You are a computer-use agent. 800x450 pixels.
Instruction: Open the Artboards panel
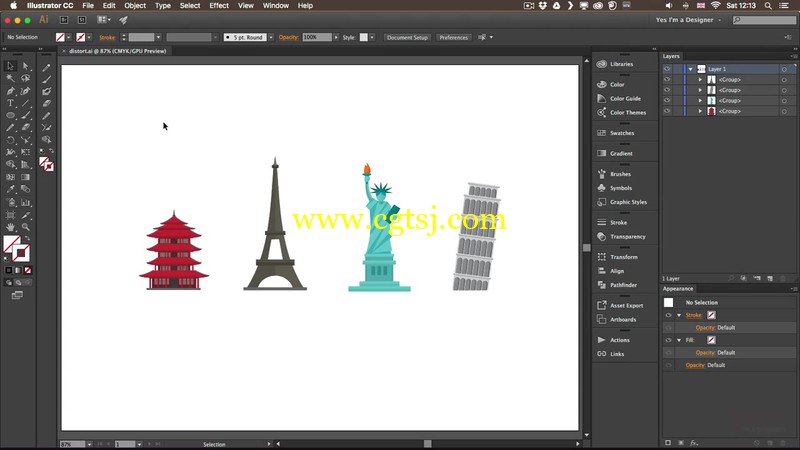point(616,319)
